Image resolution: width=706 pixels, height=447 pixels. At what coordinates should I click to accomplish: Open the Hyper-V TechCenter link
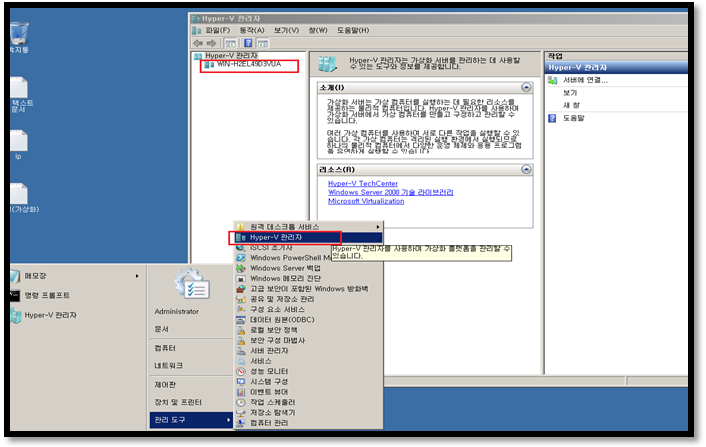(363, 183)
